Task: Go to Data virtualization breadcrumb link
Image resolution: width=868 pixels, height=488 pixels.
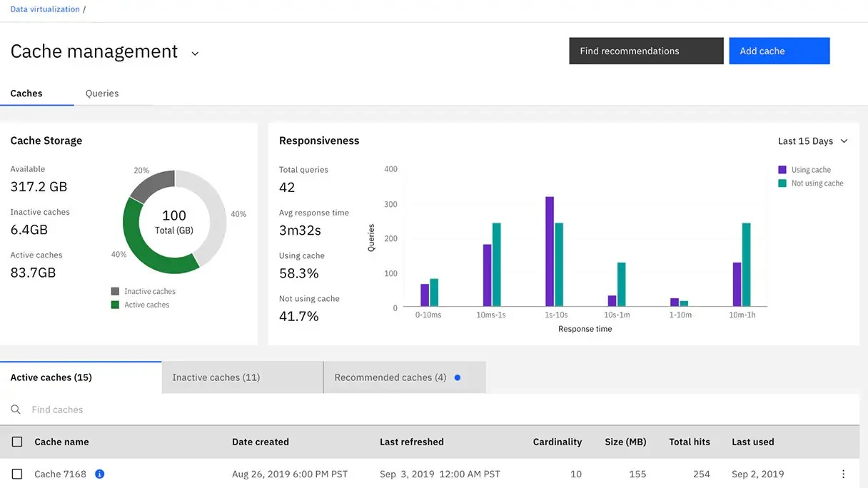Action: click(45, 9)
